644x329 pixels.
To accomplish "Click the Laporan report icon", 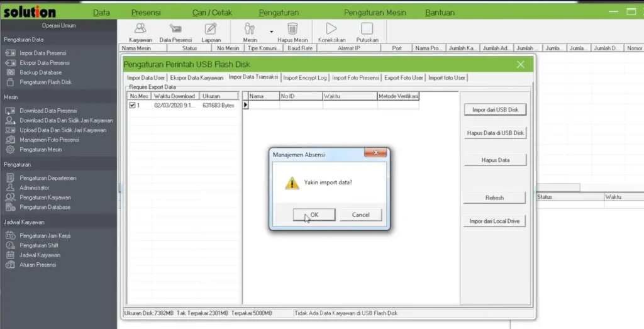I will coord(211,29).
